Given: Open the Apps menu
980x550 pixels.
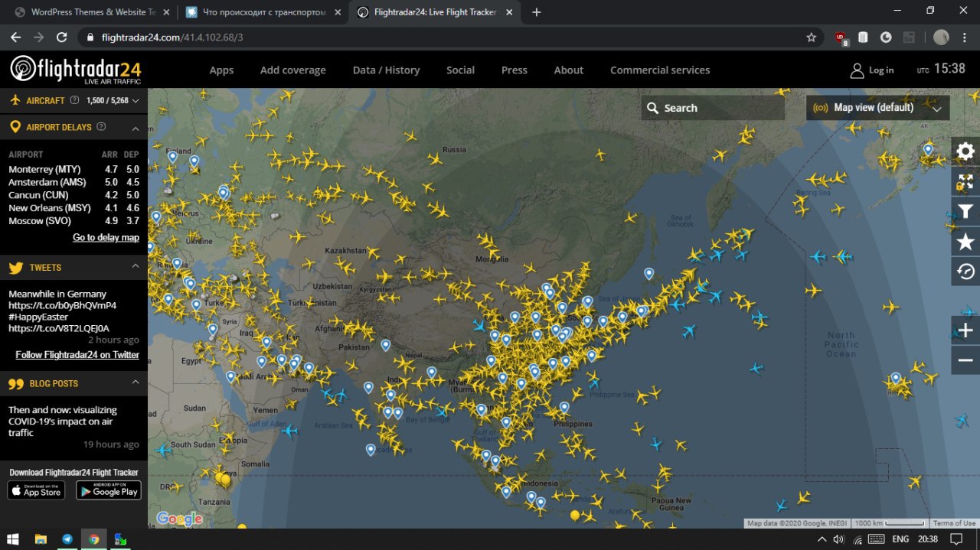Looking at the screenshot, I should coord(221,70).
